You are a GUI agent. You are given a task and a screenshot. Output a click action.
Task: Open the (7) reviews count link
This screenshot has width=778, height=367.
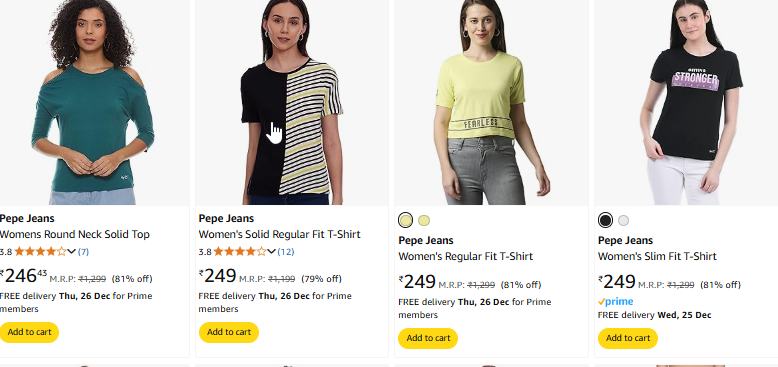pos(83,251)
